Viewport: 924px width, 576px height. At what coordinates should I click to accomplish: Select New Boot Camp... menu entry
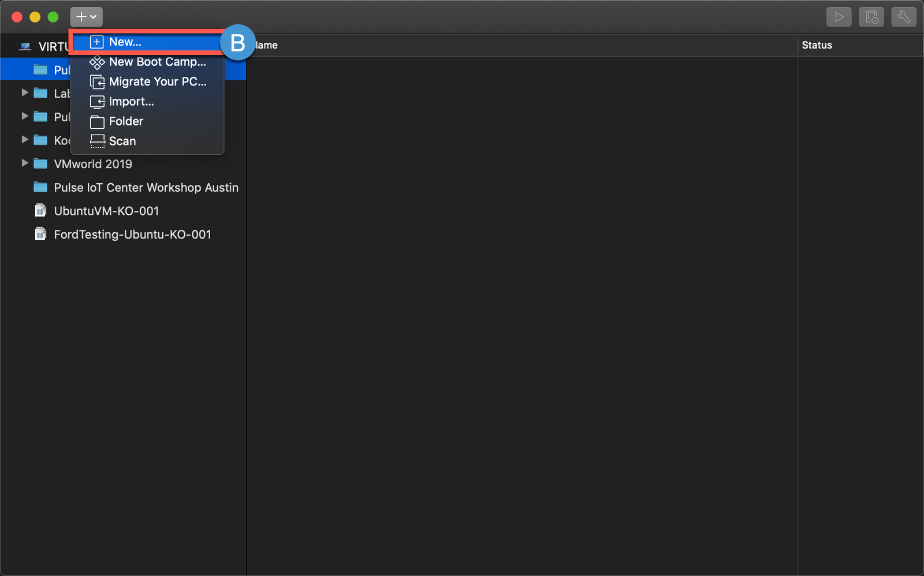(157, 62)
